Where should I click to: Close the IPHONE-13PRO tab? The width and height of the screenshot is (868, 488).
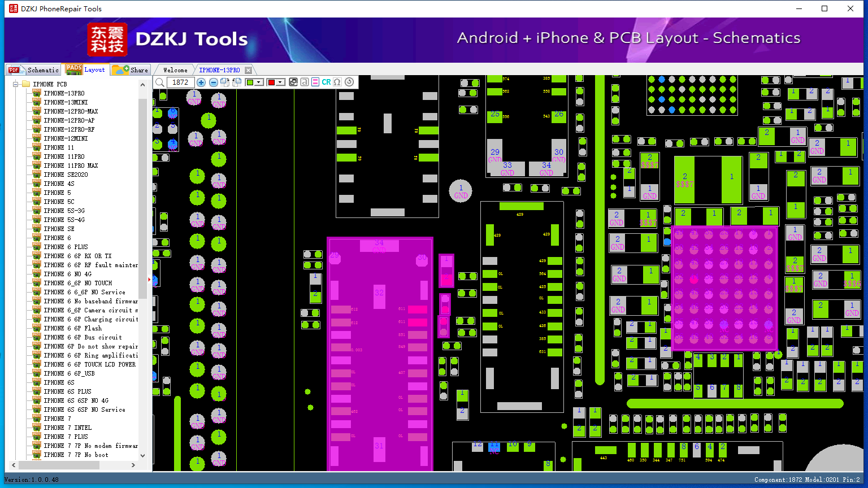248,70
